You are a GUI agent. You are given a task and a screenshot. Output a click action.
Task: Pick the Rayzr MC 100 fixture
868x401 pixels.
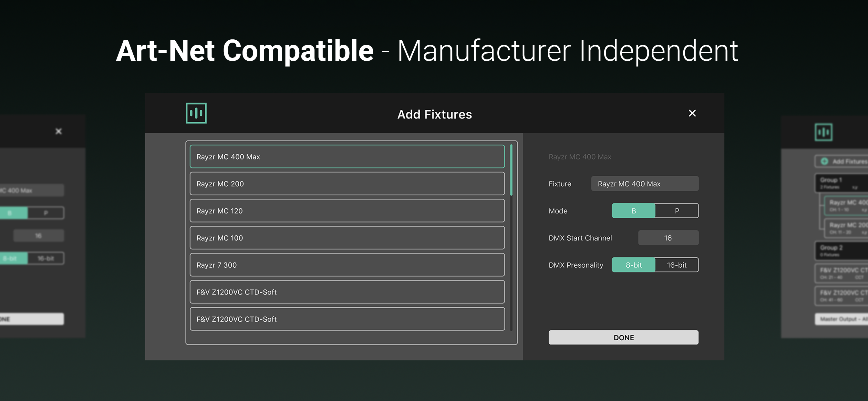(347, 238)
